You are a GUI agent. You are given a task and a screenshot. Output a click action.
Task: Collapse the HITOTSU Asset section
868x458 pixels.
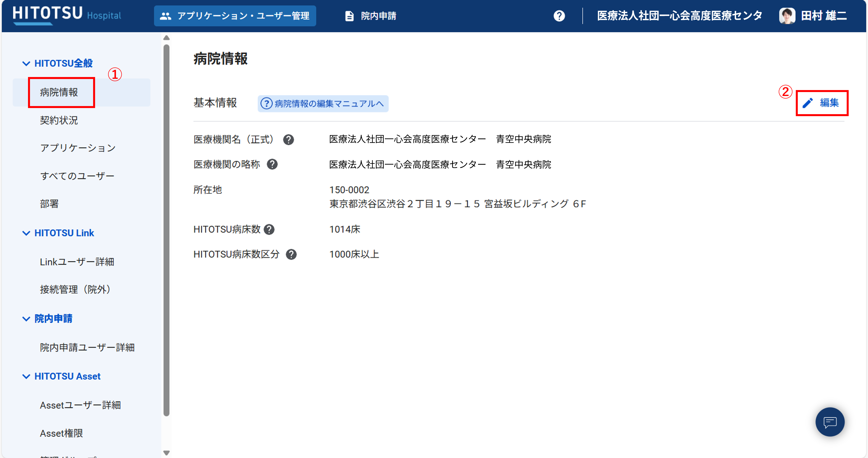tap(26, 376)
